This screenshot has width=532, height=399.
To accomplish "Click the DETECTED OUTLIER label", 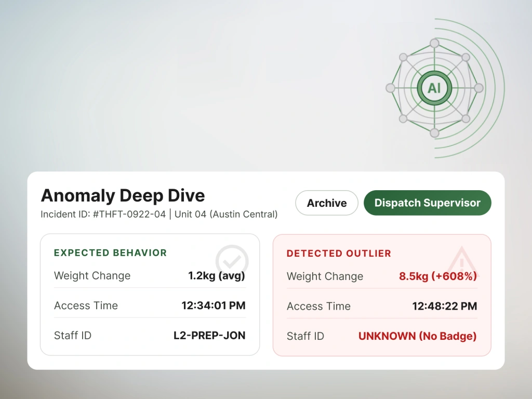I will (339, 254).
